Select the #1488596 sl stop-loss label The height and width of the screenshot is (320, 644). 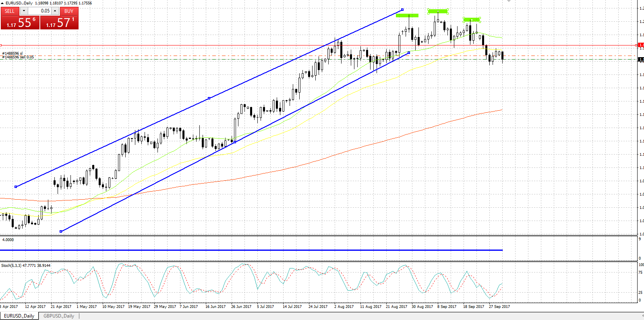coord(12,53)
